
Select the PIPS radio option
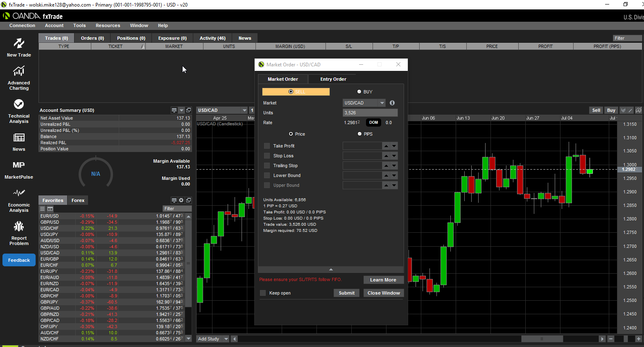point(360,134)
